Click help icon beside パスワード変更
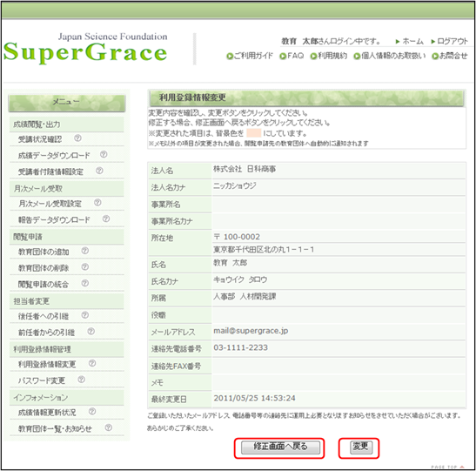Image resolution: width=476 pixels, height=471 pixels. click(81, 380)
